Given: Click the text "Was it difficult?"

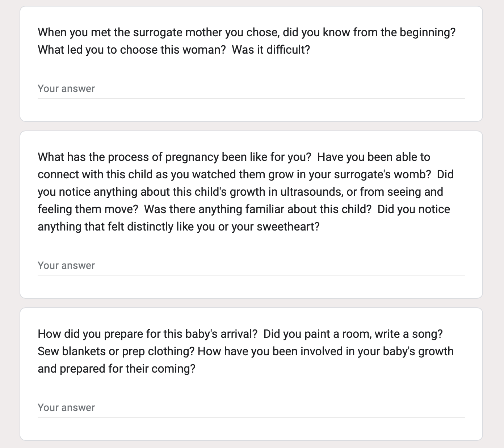Looking at the screenshot, I should 271,50.
